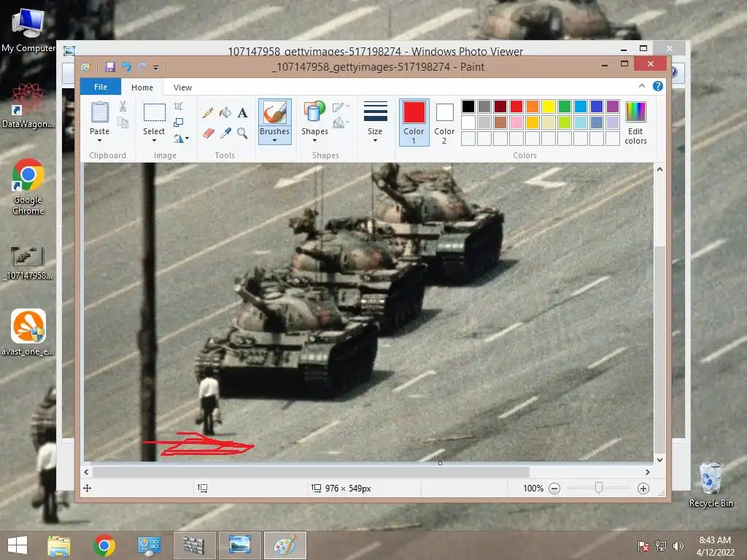
Task: Click the Windows Start button
Action: pos(18,545)
